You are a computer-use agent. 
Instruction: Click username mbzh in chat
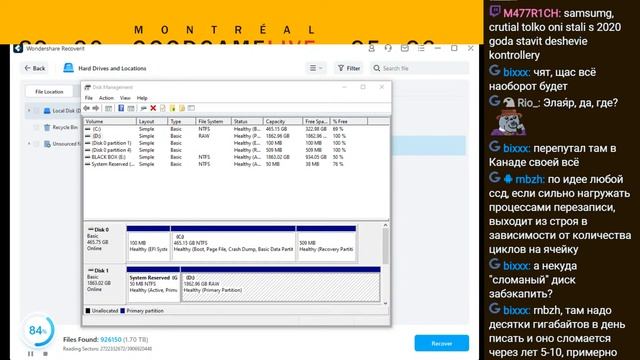(x=529, y=179)
